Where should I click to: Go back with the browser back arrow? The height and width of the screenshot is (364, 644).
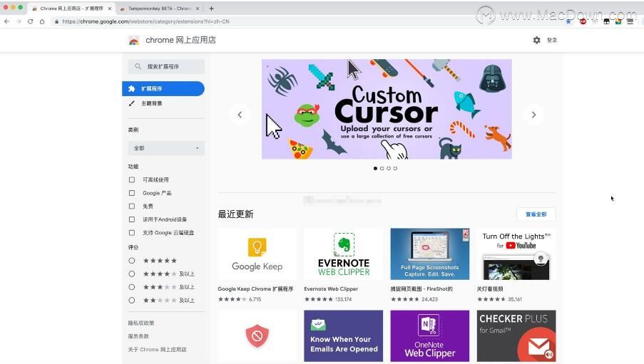coord(6,21)
